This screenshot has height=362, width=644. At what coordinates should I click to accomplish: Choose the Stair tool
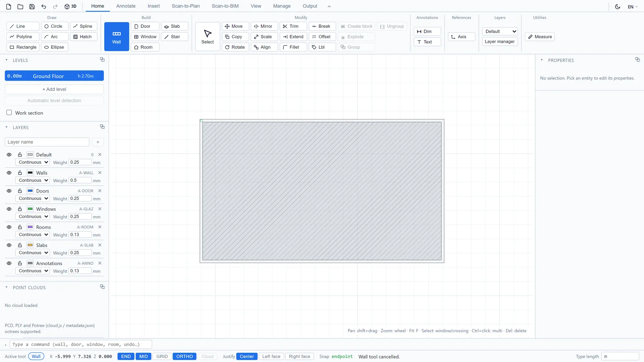(175, 37)
